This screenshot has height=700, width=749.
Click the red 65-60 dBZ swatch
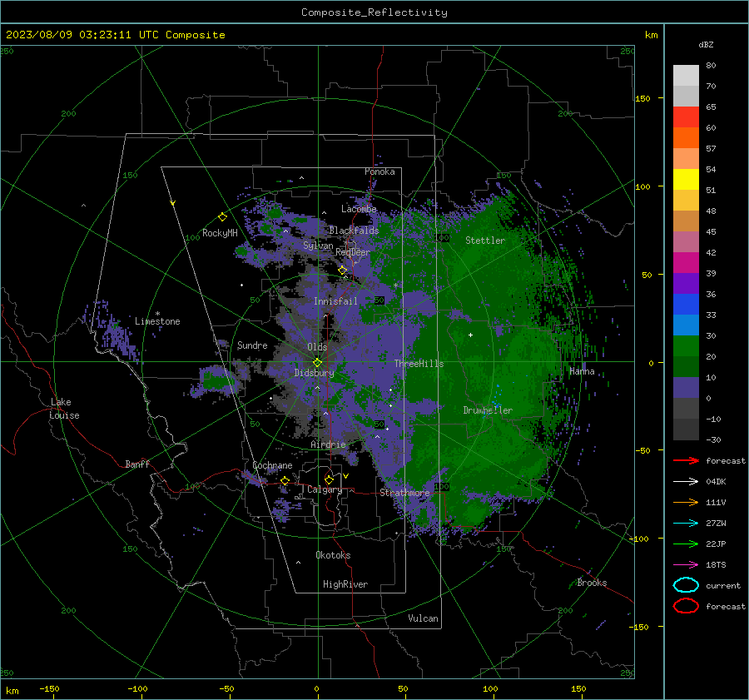[x=686, y=117]
